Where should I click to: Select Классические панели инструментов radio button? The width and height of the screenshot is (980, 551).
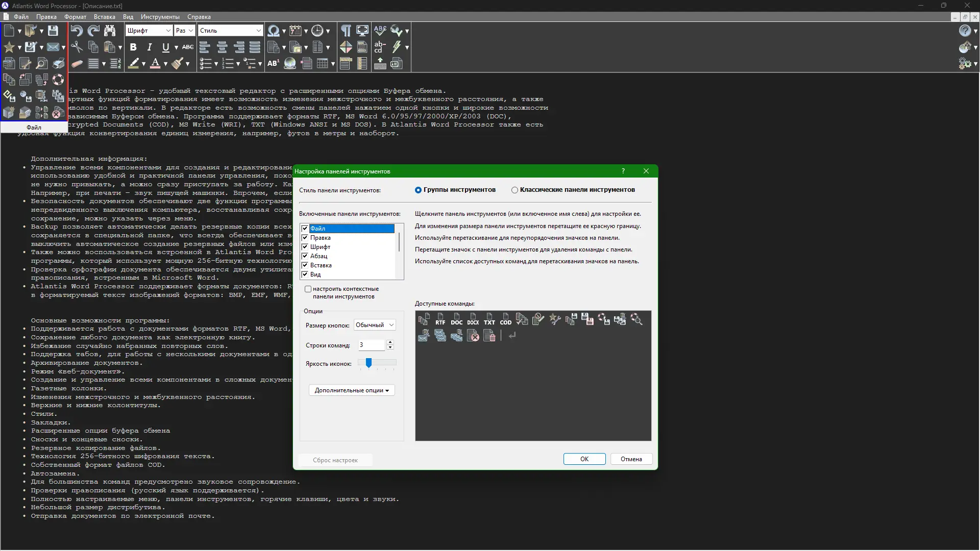click(515, 190)
